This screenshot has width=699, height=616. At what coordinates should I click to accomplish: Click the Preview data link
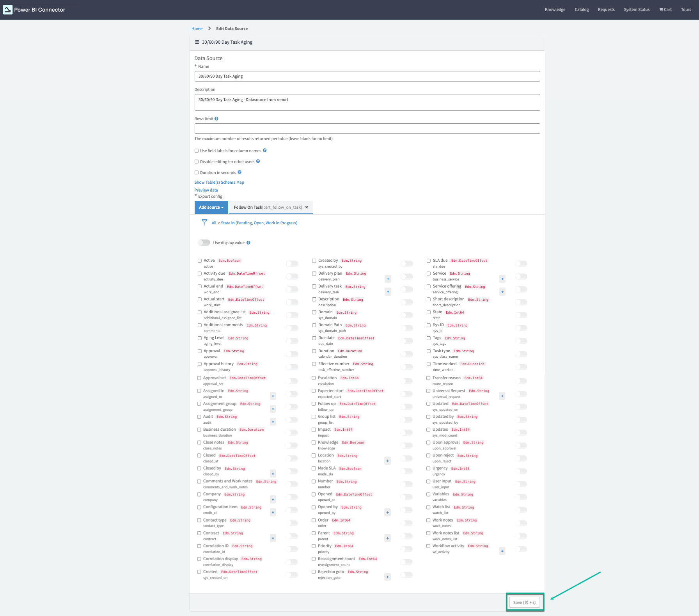206,190
